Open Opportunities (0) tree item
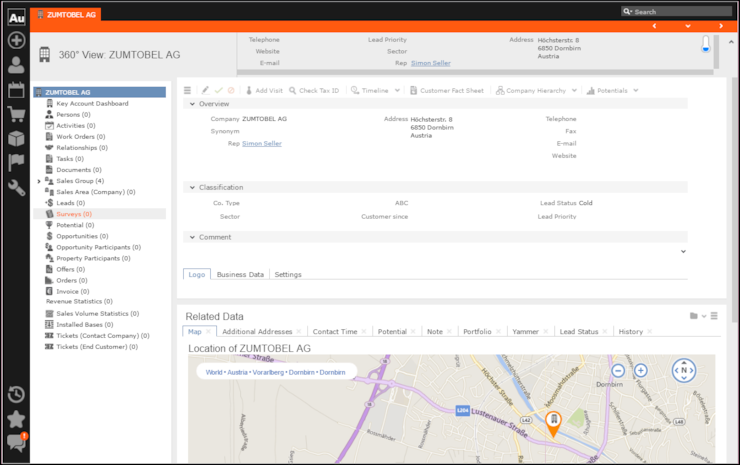Screen dimensions: 740x465 point(82,236)
